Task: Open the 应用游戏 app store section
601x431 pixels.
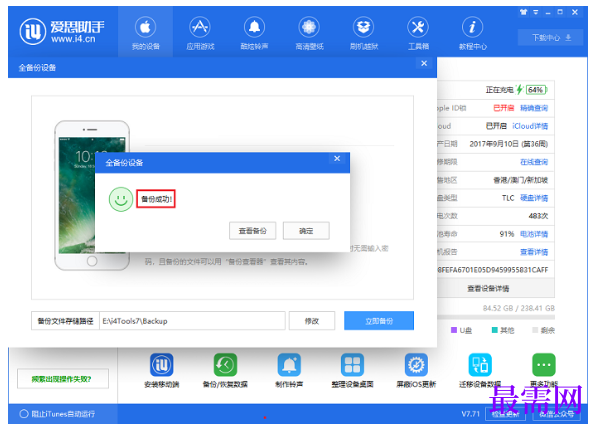Action: click(x=200, y=33)
